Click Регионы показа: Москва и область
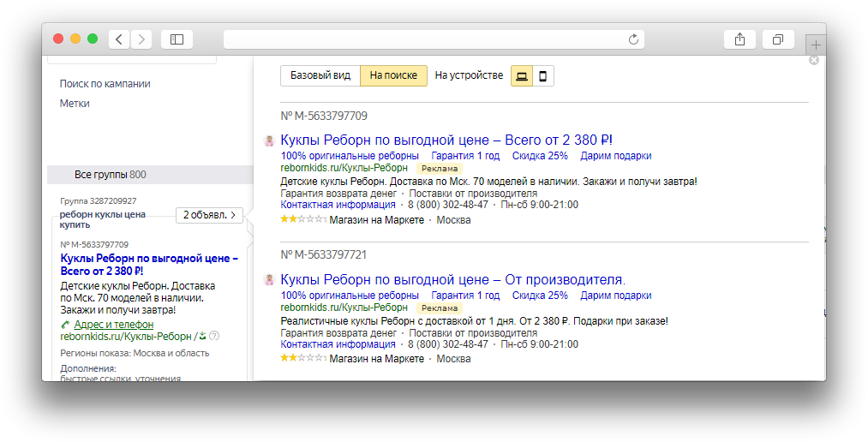 135,354
